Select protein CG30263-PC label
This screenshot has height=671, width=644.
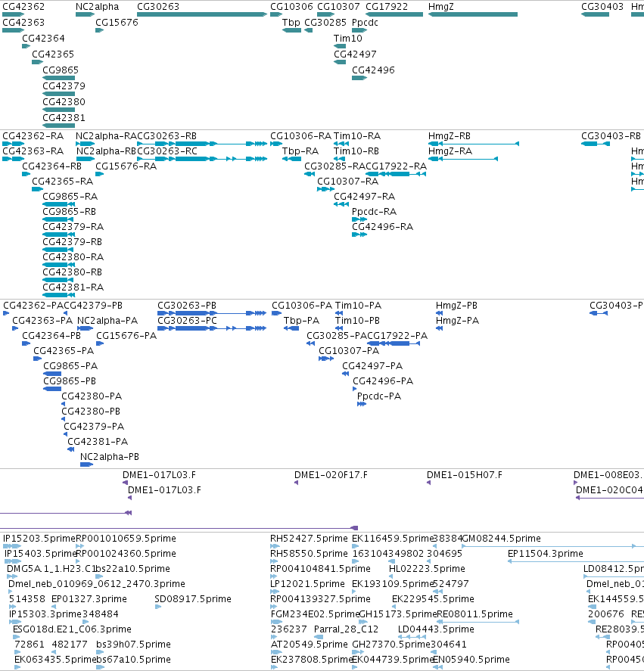[x=187, y=321]
